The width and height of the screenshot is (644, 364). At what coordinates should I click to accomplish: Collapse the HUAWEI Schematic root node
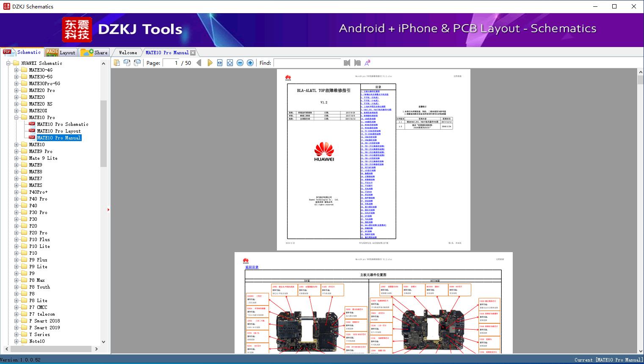[x=8, y=63]
